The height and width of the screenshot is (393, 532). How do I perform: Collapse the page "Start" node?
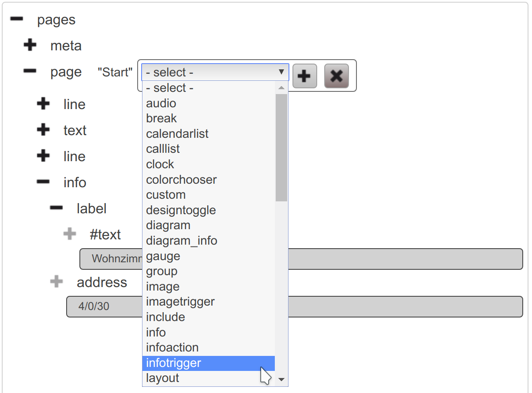pos(30,71)
